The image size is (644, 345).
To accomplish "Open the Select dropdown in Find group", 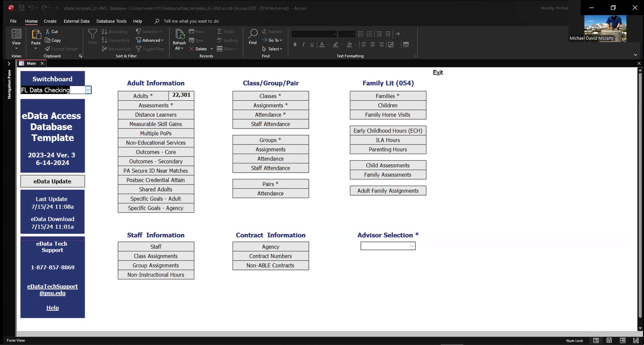I will tap(272, 49).
